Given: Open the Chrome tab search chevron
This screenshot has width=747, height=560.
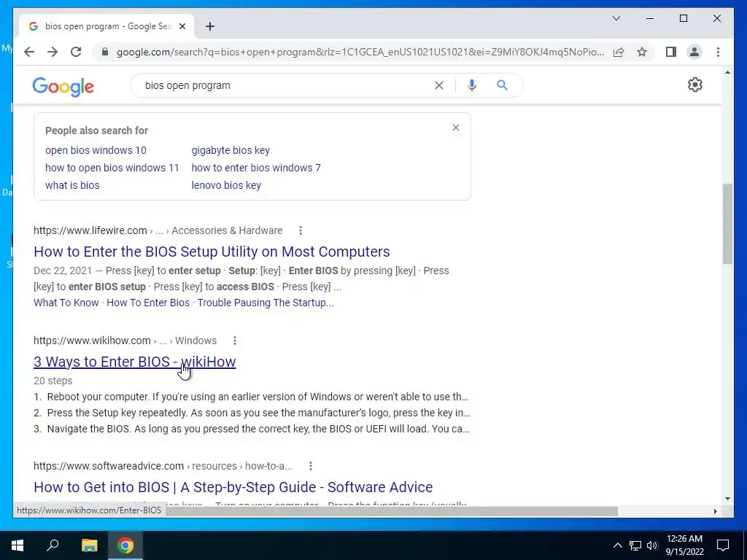Looking at the screenshot, I should click(x=616, y=18).
